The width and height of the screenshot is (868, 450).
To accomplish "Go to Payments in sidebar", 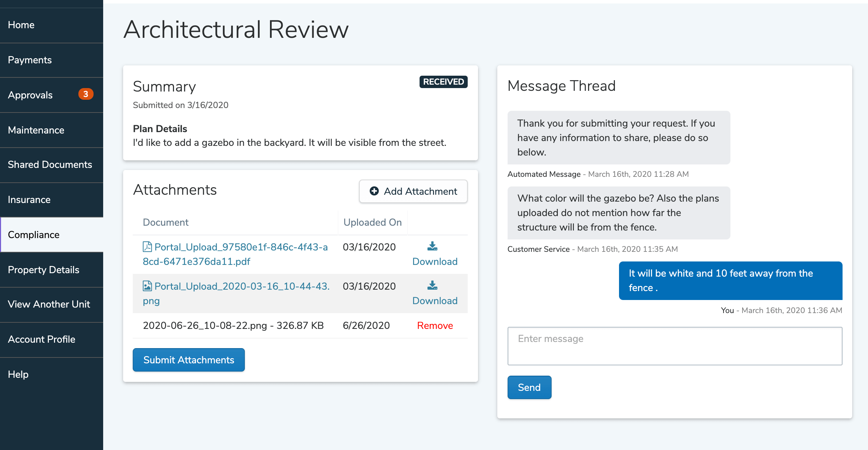I will coord(30,60).
